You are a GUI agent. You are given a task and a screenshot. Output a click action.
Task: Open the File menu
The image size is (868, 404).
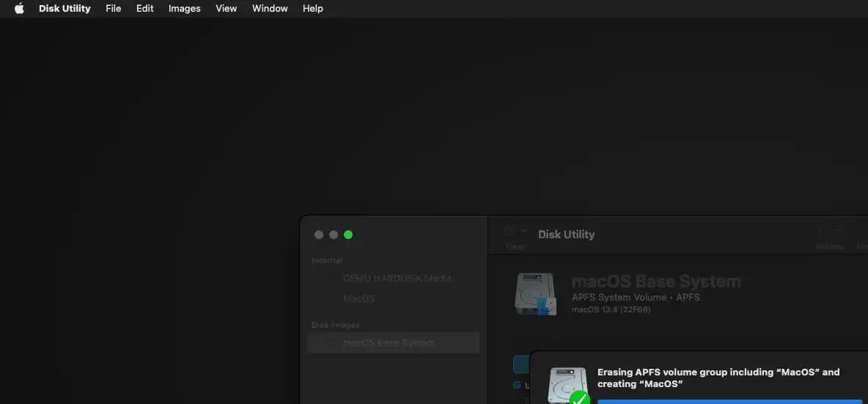click(114, 8)
